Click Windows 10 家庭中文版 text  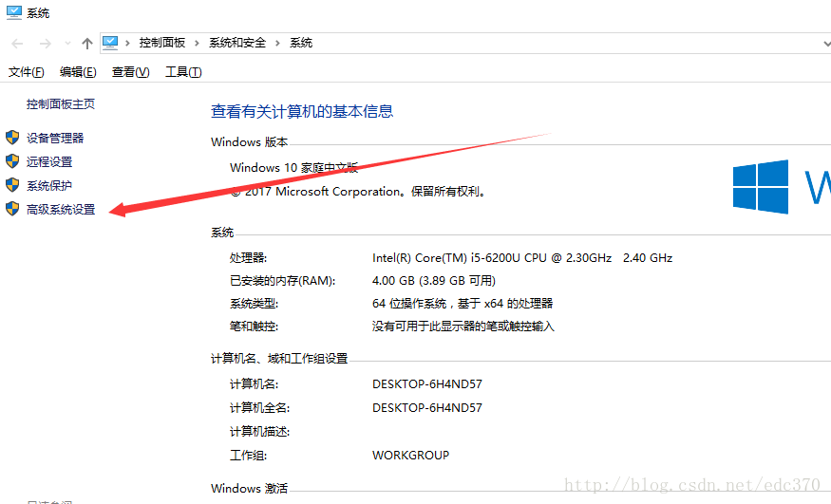click(x=294, y=168)
